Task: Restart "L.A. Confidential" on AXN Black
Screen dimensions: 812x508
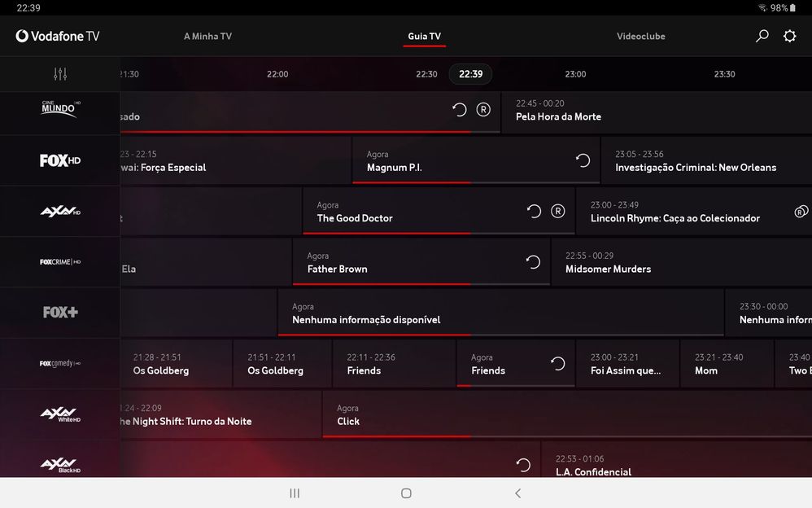Action: coord(522,464)
